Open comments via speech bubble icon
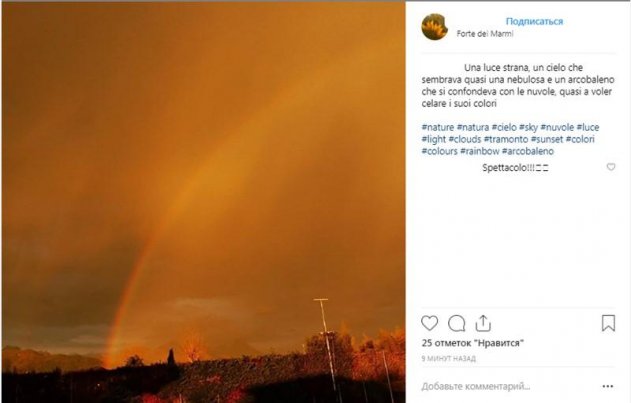The image size is (631, 403). (x=457, y=323)
